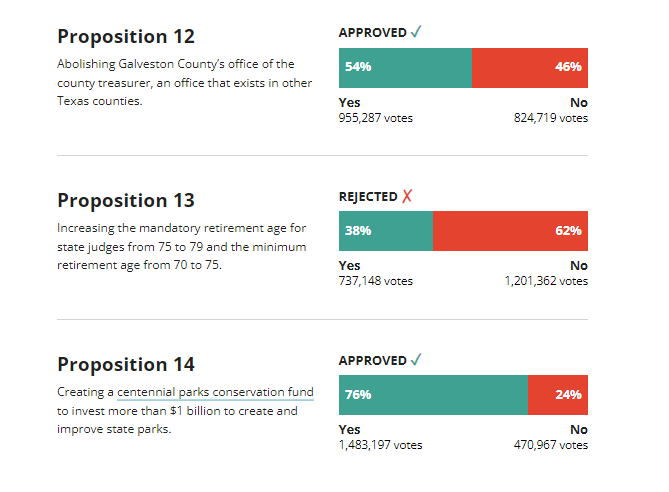
Task: Click the Proposition 13 heading
Action: (x=126, y=201)
